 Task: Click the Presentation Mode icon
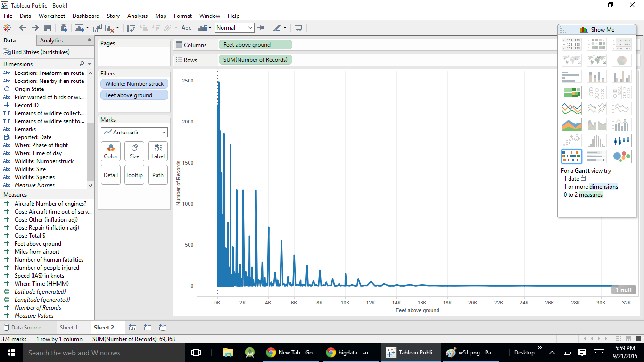[x=298, y=28]
